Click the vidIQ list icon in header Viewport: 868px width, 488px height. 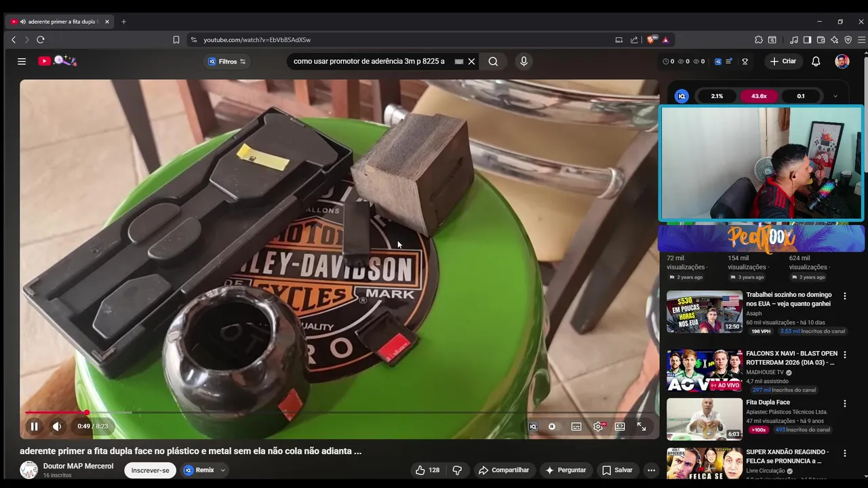[x=729, y=61]
